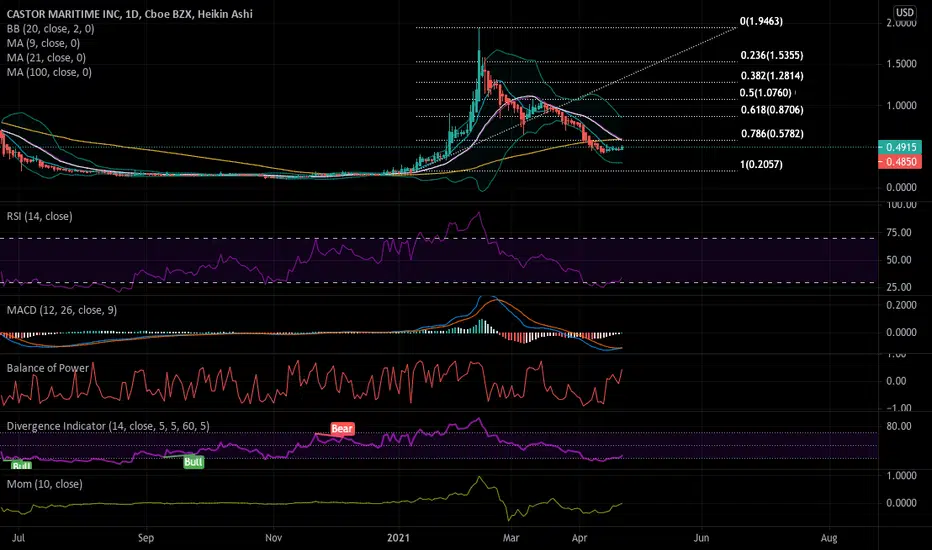This screenshot has height=550, width=932.
Task: Click the 75.00 RSI axis value
Action: [x=899, y=232]
